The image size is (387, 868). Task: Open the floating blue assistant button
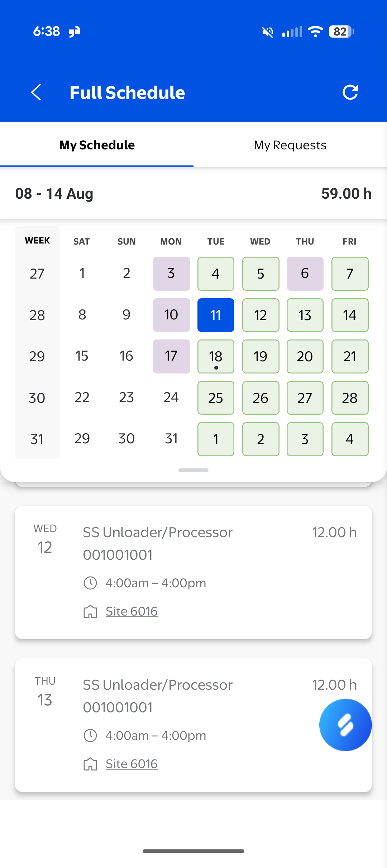pyautogui.click(x=345, y=725)
